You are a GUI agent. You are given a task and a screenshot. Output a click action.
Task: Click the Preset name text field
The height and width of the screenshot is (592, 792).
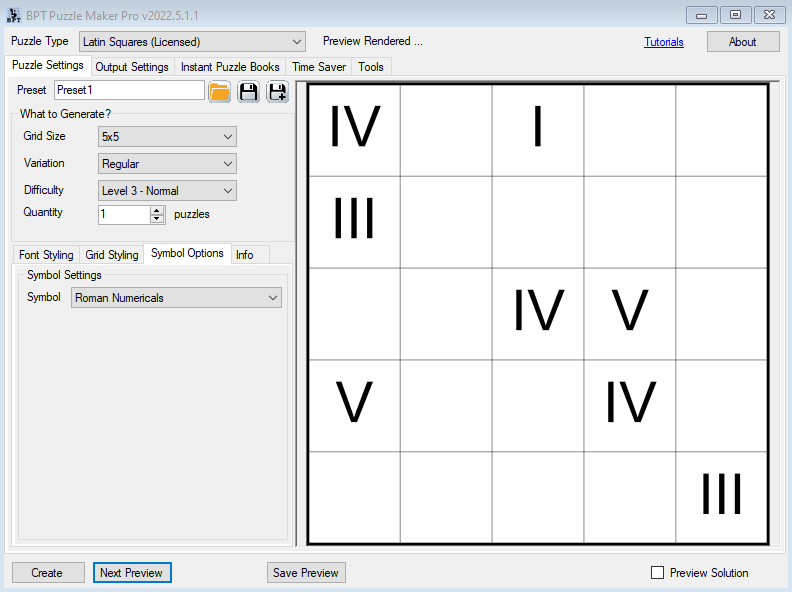click(x=129, y=90)
